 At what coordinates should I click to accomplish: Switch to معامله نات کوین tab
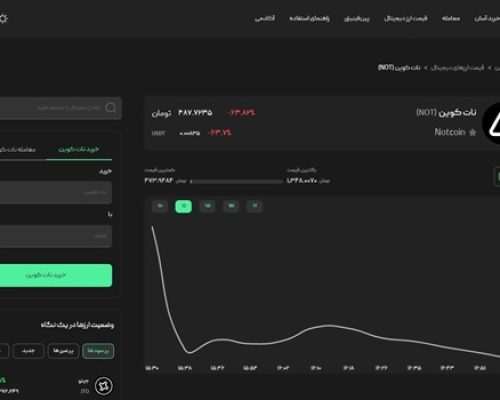[x=18, y=149]
